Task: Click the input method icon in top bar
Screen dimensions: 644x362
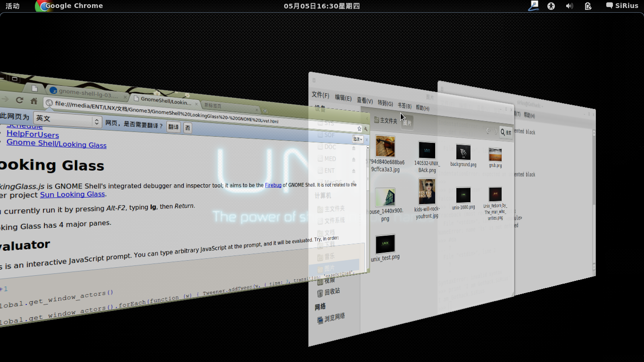Action: 533,6
